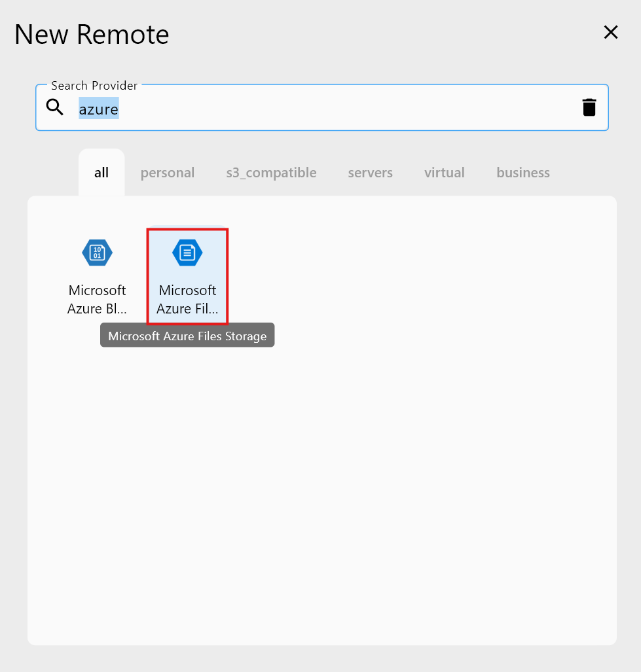
Task: Switch to the personal tab
Action: point(167,172)
